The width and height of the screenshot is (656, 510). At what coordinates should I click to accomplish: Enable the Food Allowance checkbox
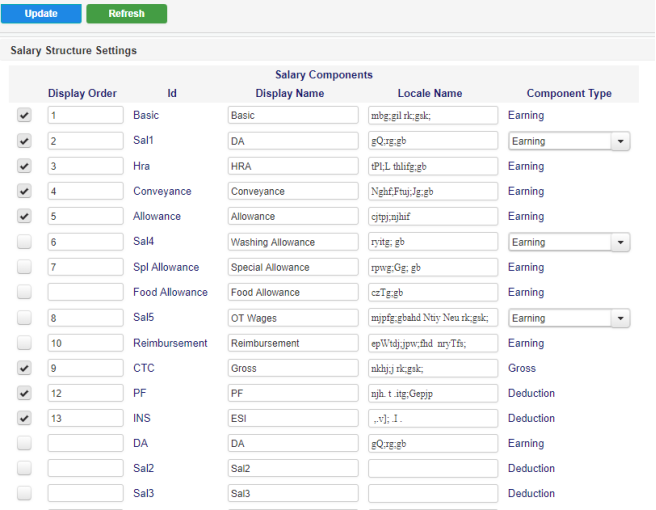point(24,292)
